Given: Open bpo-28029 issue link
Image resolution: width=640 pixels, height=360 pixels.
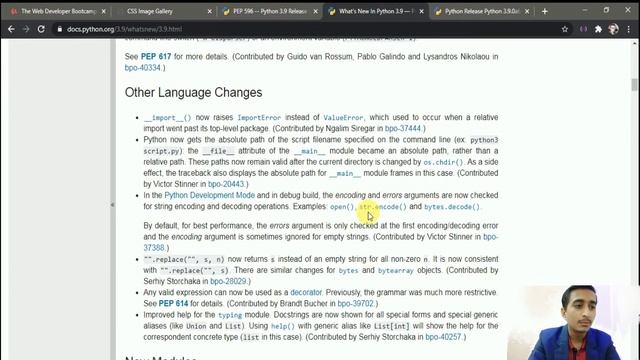Looking at the screenshot, I should pyautogui.click(x=228, y=282).
